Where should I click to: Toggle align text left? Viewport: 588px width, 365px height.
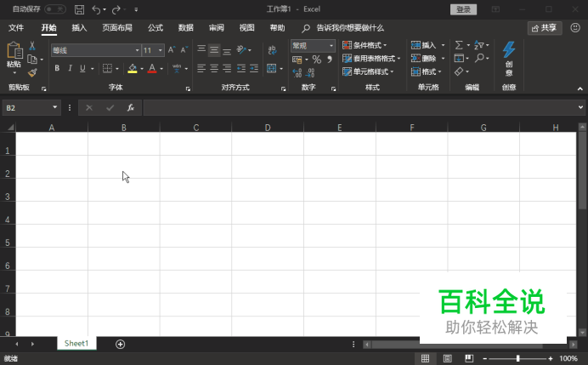tap(201, 68)
